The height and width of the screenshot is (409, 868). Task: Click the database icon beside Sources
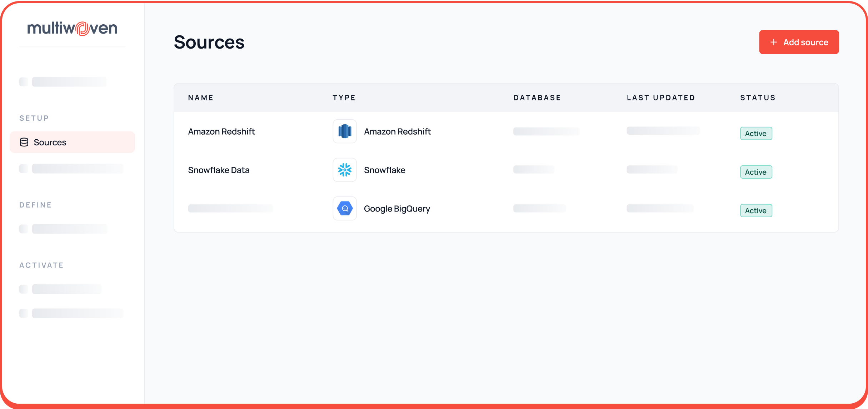coord(24,142)
